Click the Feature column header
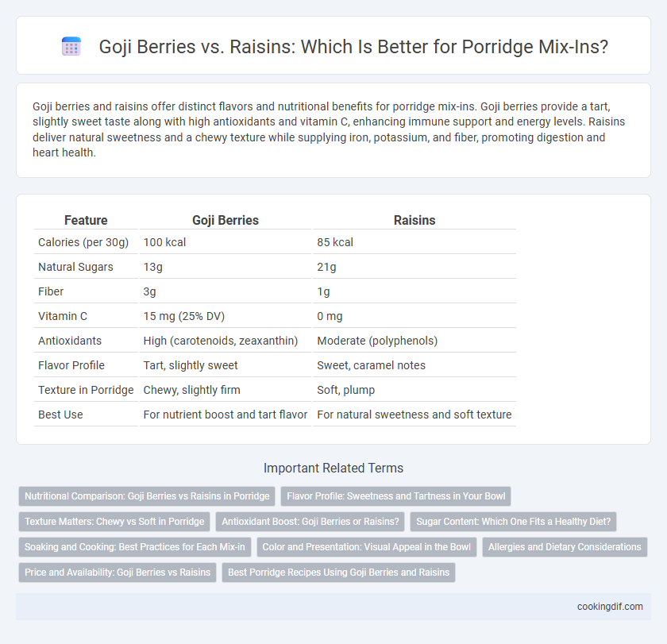 click(86, 220)
